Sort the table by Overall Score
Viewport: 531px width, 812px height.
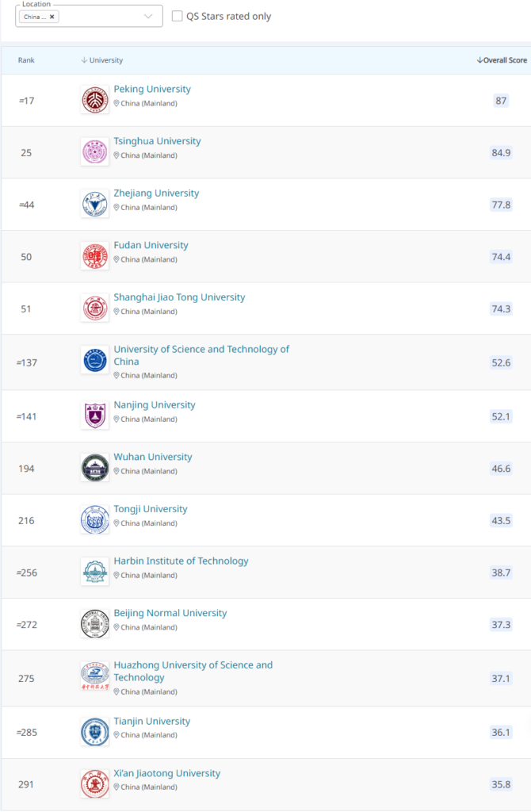(502, 60)
